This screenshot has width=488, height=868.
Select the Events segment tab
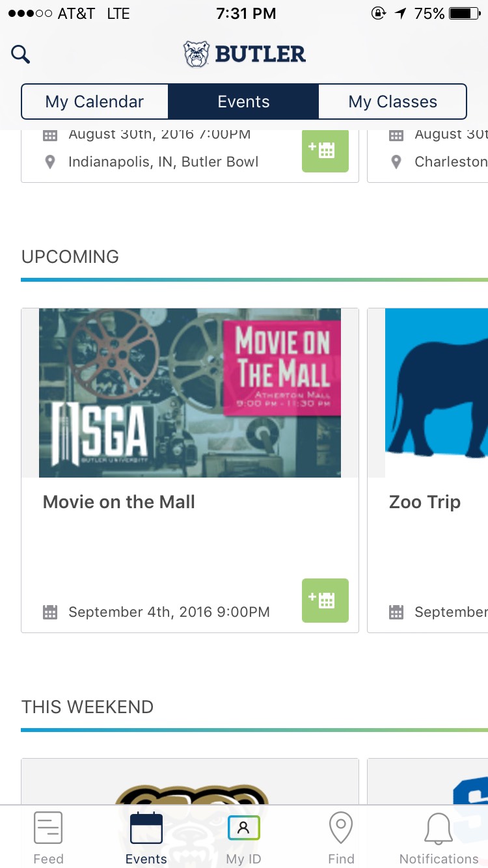click(243, 102)
